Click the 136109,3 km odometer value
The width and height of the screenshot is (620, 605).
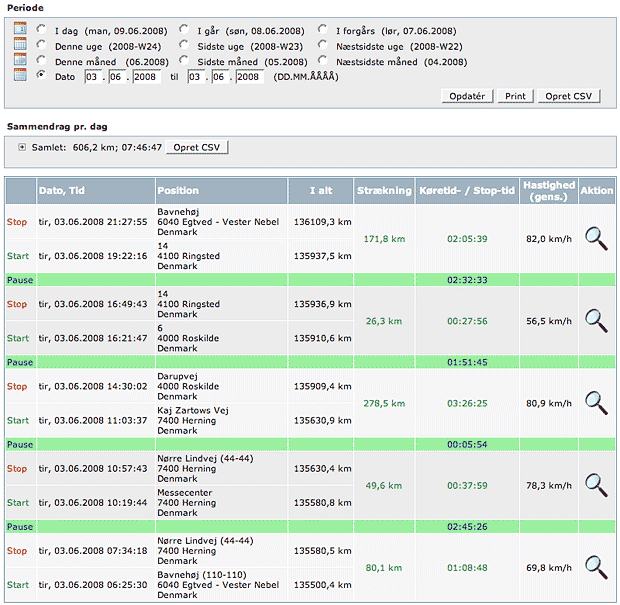(322, 222)
